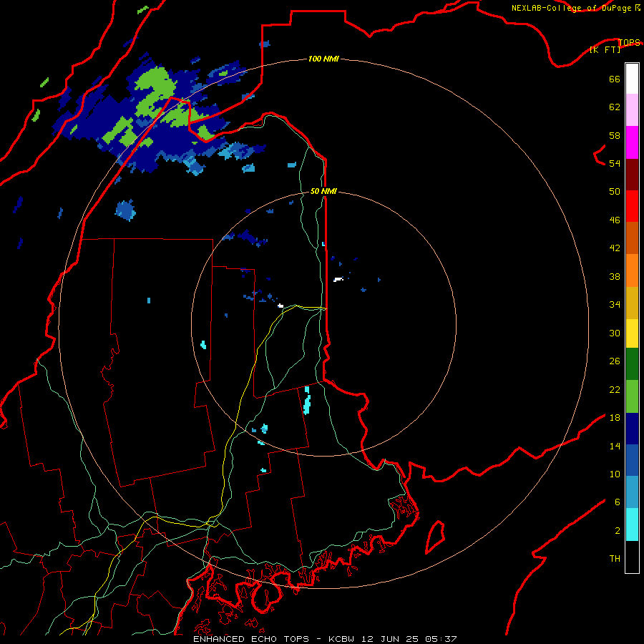Screen dimensions: 644x644
Task: Click the magenta 58 kft legend swatch
Action: pos(632,142)
